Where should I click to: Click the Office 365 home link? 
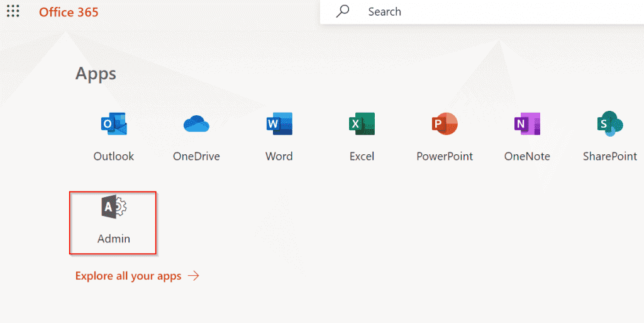[69, 12]
